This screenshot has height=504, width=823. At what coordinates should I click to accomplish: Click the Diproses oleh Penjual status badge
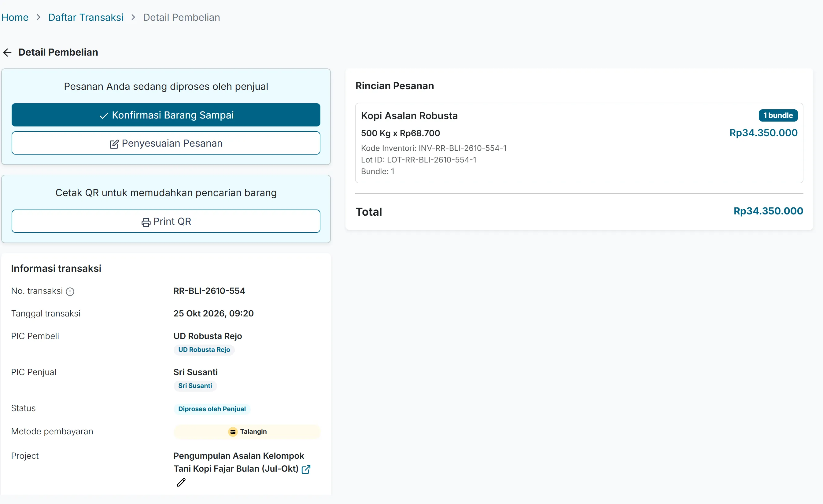(212, 409)
